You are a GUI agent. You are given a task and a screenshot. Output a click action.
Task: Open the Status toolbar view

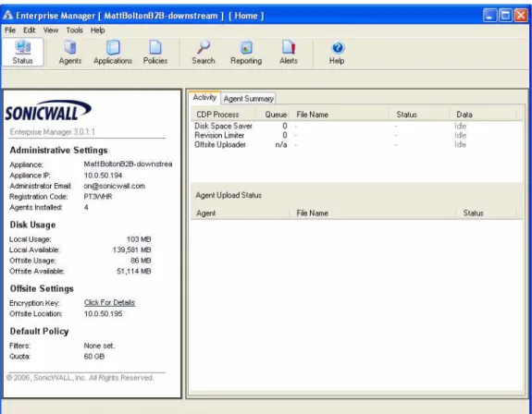(23, 52)
